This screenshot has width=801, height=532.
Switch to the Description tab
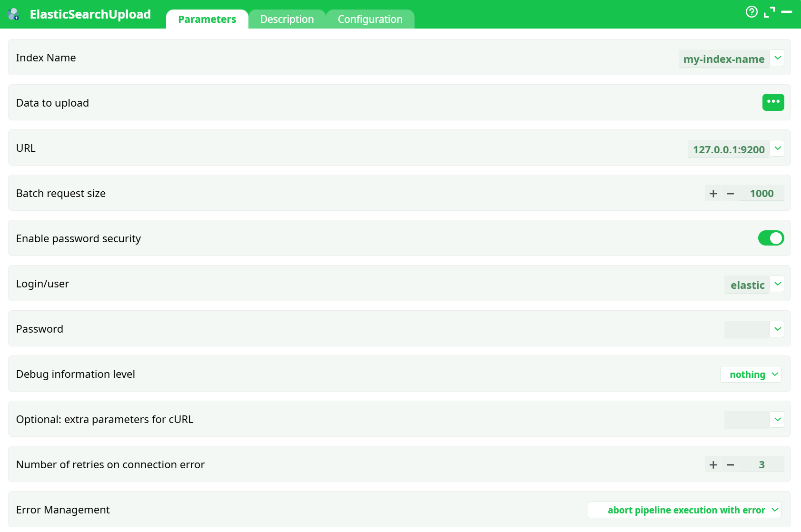[x=287, y=19]
